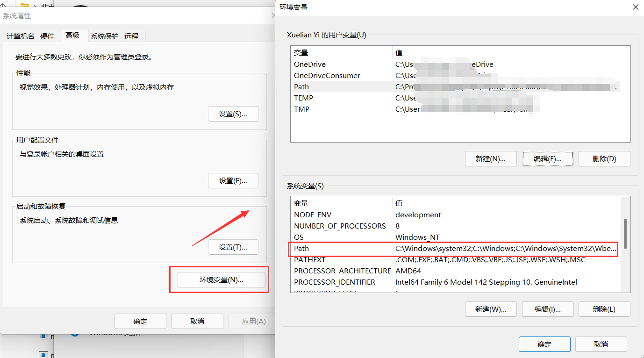Image resolution: width=644 pixels, height=358 pixels.
Task: Open user profile 设置(E)... button
Action: 233,181
